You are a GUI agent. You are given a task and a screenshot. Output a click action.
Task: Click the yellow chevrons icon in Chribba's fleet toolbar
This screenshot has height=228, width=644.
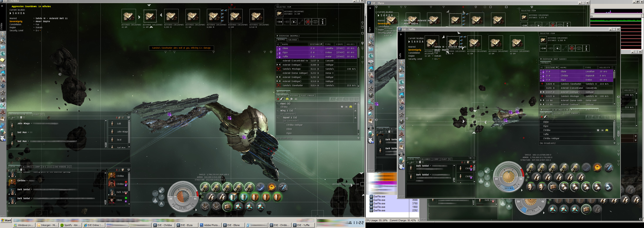[x=287, y=99]
